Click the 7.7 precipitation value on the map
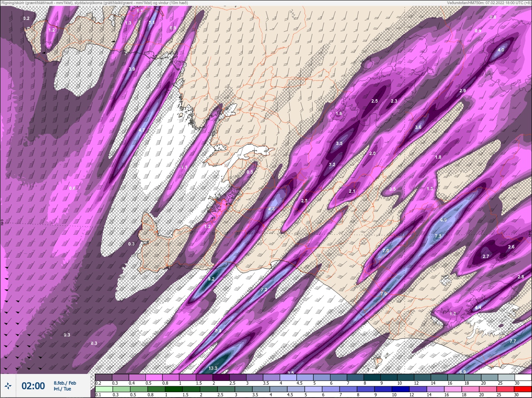The height and width of the screenshot is (398, 532). pos(513,341)
